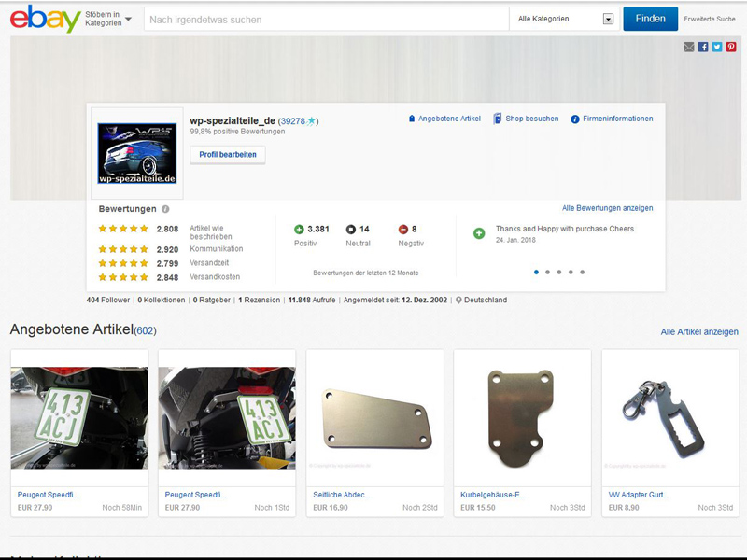
Task: Open the Alle Artikel anzeigen link
Action: (699, 332)
